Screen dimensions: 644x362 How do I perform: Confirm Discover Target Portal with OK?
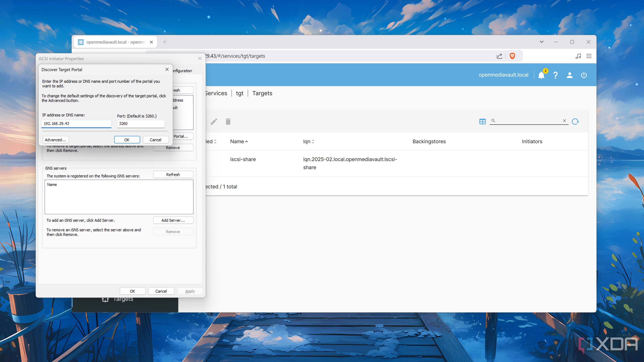(127, 140)
